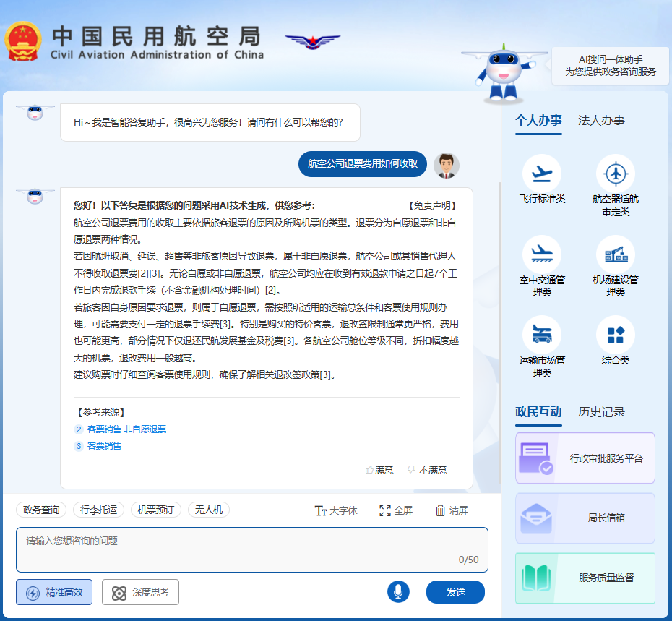Select the 飞行标准类 category icon
The image size is (672, 621).
tap(539, 180)
